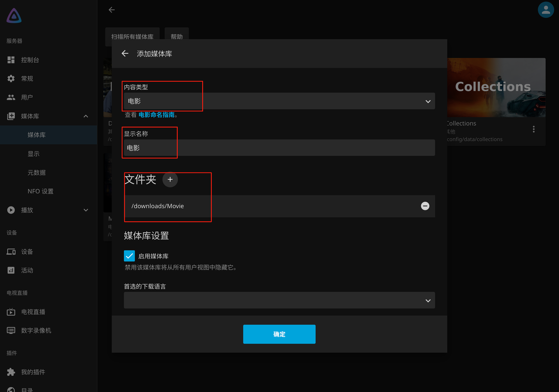Click the 显示名称 text field
Image resolution: width=559 pixels, height=392 pixels.
point(279,148)
